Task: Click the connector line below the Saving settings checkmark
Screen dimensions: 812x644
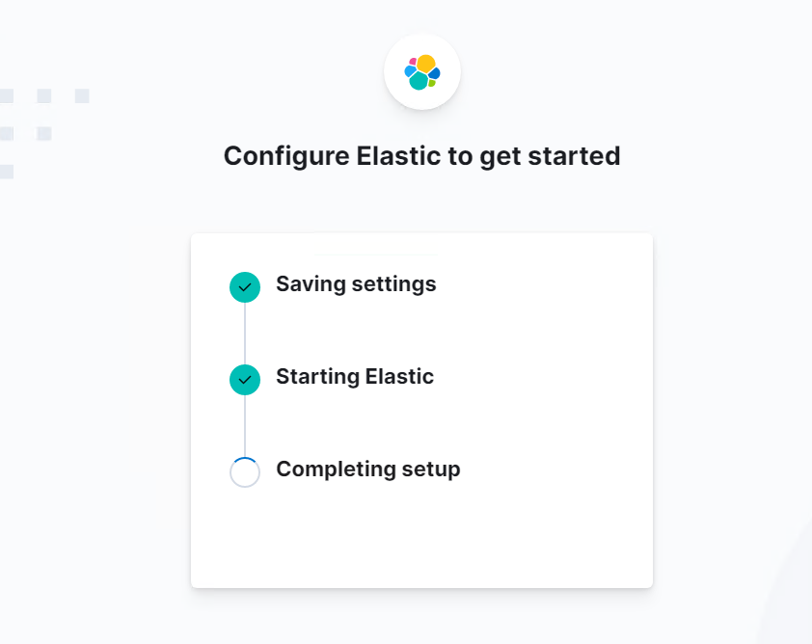Action: [x=245, y=334]
